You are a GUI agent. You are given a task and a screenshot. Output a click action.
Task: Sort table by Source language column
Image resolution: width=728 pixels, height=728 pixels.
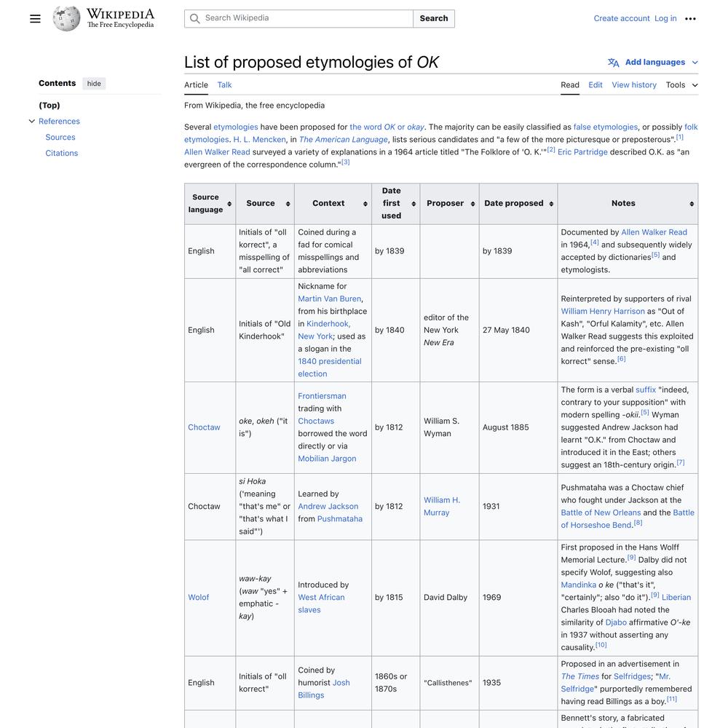(x=229, y=204)
